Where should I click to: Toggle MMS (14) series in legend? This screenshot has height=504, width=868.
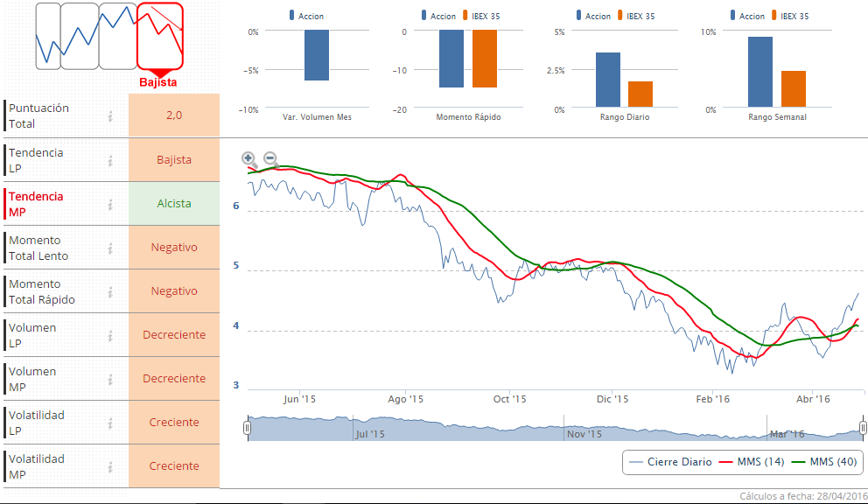coord(752,462)
